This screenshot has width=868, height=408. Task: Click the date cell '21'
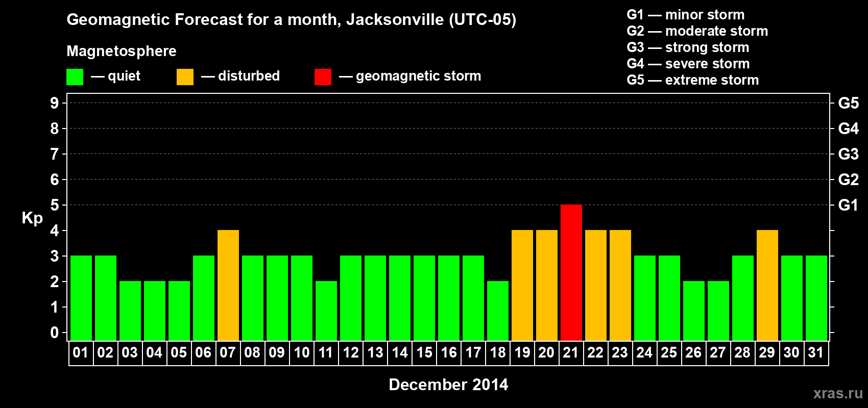tap(571, 353)
